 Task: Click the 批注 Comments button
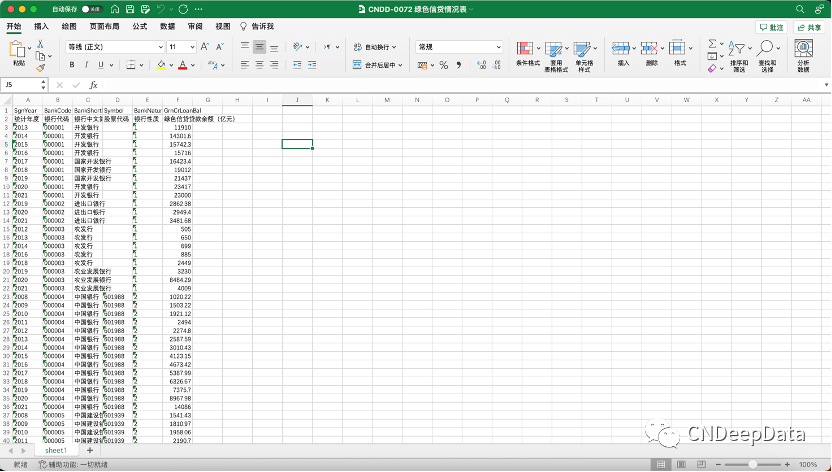[771, 27]
